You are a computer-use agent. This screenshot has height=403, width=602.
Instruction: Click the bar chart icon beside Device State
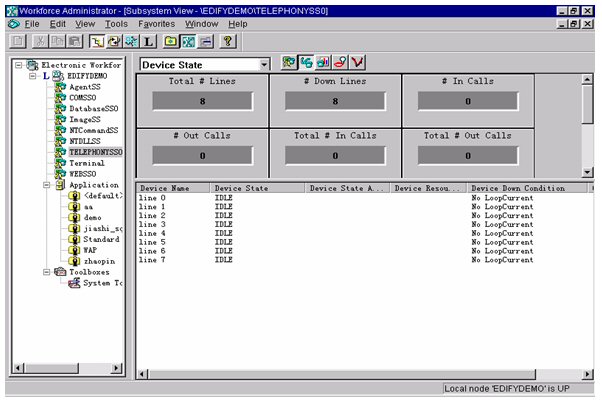tap(323, 63)
